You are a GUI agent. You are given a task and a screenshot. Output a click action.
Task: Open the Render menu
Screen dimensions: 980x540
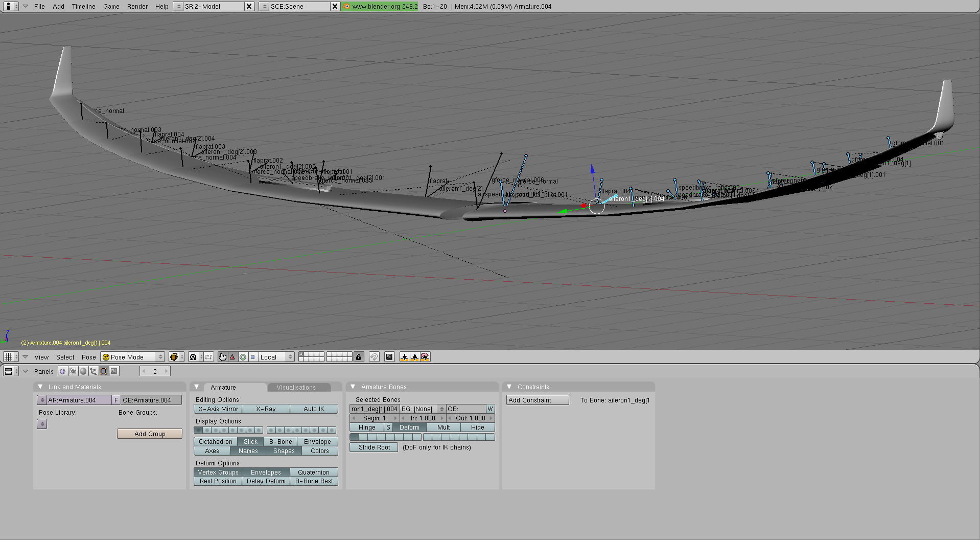tap(137, 7)
